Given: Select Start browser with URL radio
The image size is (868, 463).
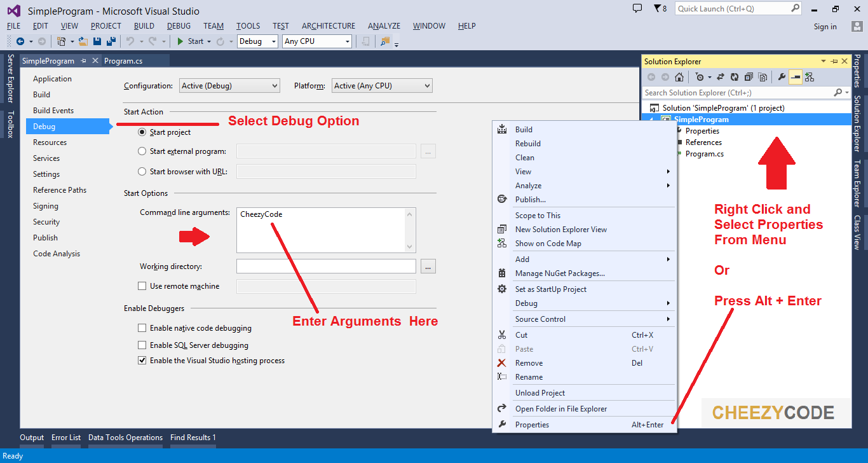Looking at the screenshot, I should (142, 171).
